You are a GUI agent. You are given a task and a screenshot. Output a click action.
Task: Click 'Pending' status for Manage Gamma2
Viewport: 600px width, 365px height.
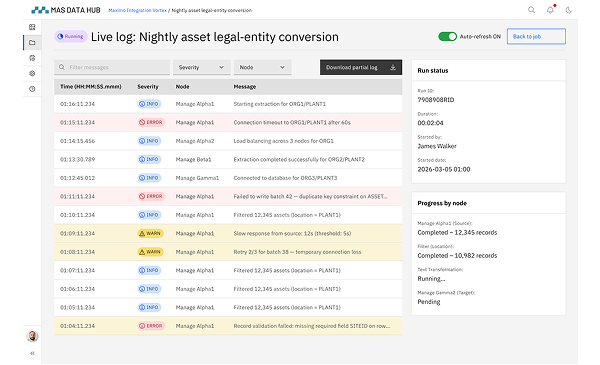click(x=429, y=302)
